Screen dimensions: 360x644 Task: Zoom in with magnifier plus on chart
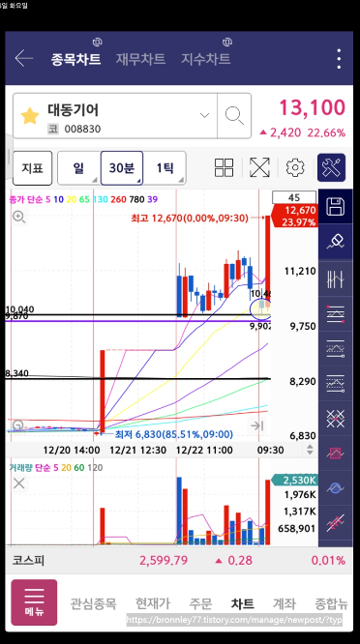click(19, 217)
